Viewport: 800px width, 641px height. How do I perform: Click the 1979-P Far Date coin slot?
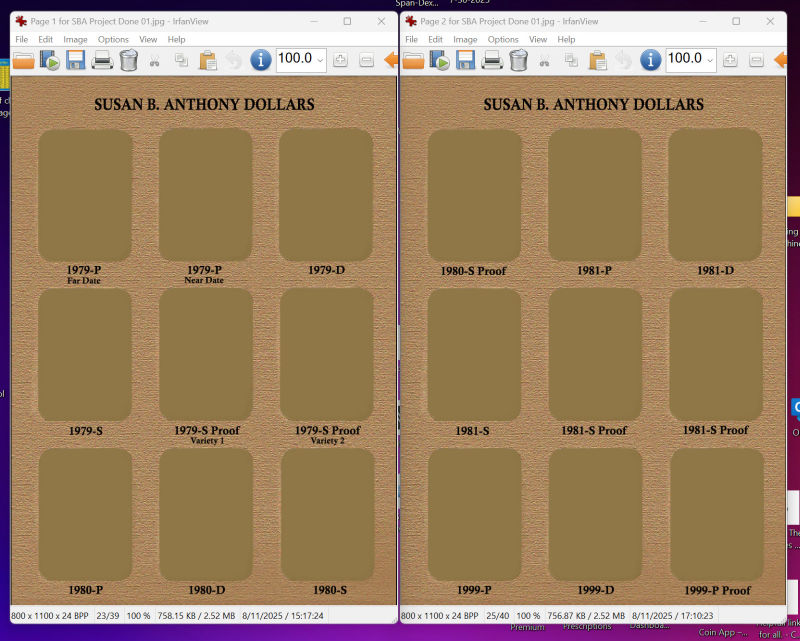[85, 195]
